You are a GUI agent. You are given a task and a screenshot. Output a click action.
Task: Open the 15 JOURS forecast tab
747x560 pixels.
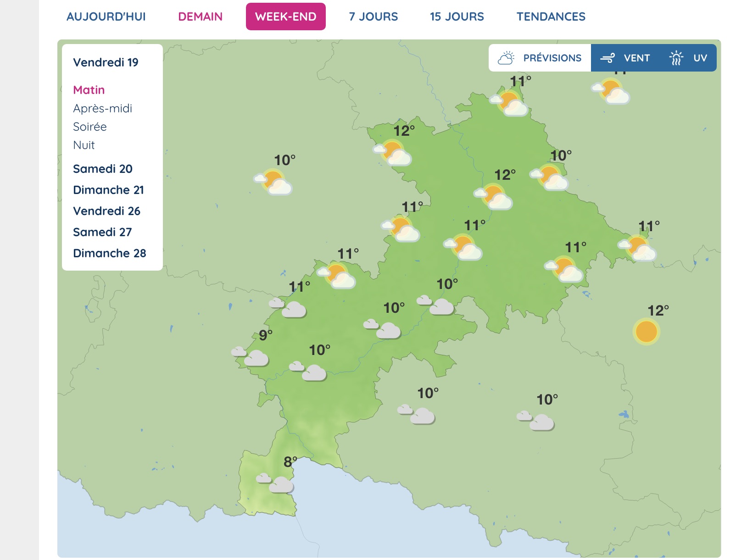point(457,17)
